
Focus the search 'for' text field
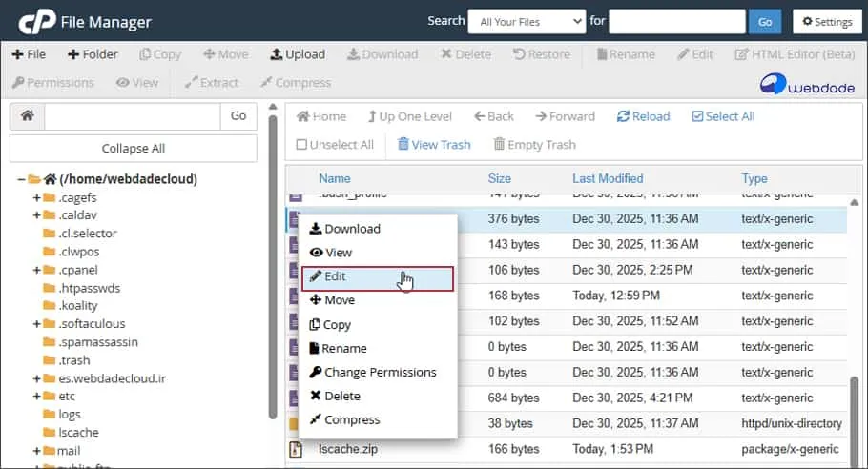coord(677,22)
